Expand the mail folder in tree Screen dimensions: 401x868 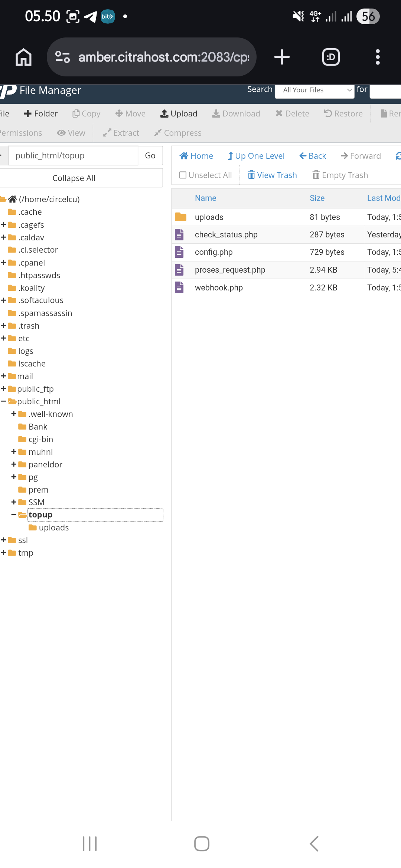pyautogui.click(x=4, y=376)
